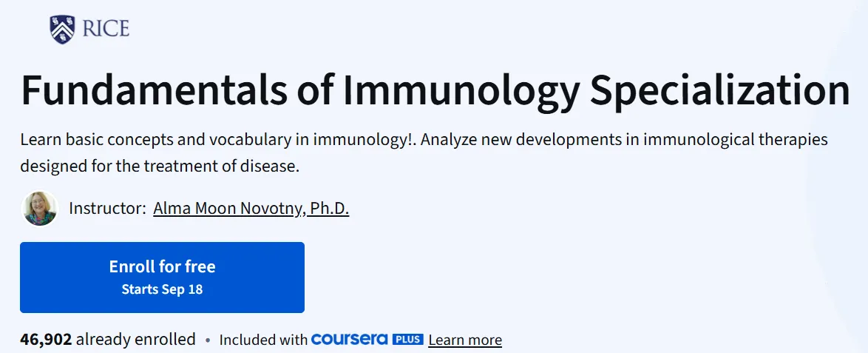Click the "already enrolled" text
This screenshot has width=868, height=353.
136,340
